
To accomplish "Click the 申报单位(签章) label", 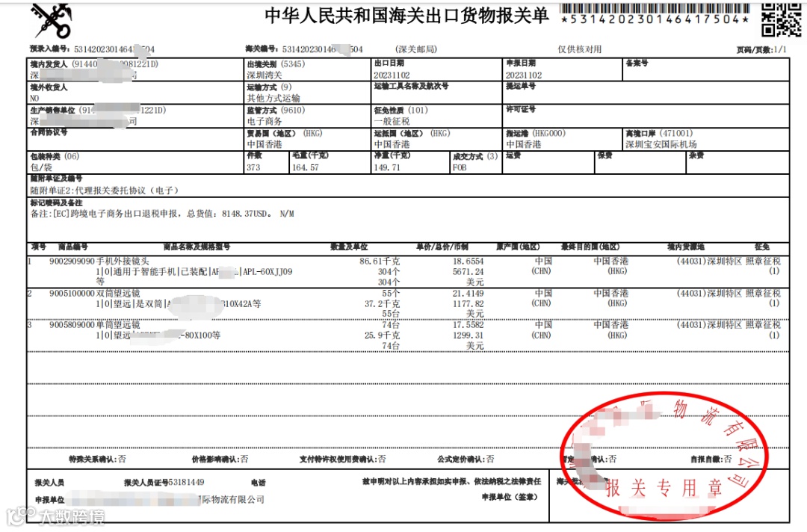I will [510, 497].
